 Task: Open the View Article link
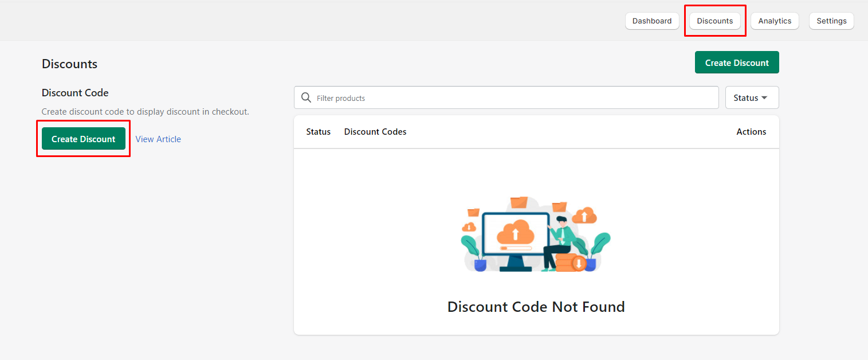point(158,139)
